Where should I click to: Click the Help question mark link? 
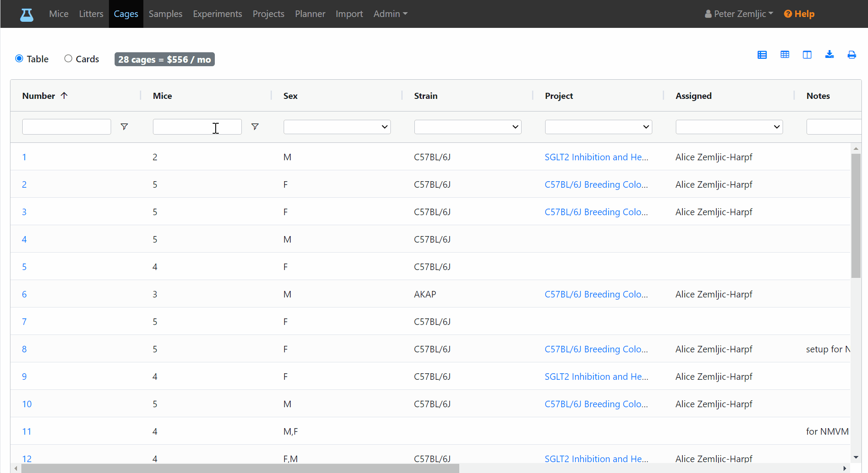click(x=799, y=14)
